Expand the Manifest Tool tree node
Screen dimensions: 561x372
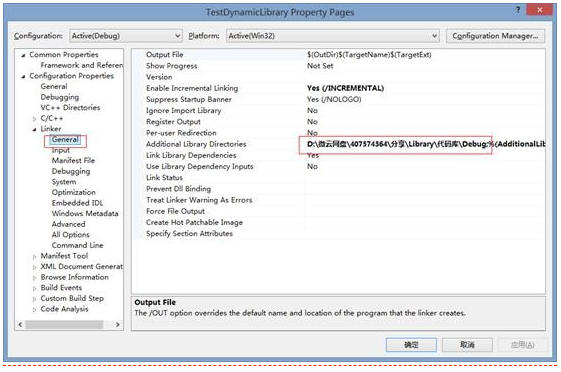coord(34,256)
